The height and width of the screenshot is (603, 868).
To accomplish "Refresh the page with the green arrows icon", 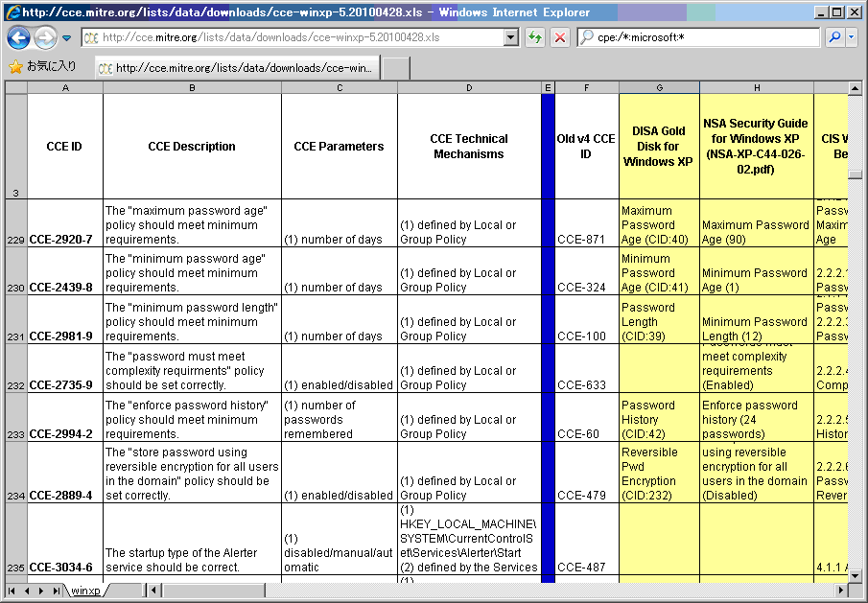I will tap(535, 37).
